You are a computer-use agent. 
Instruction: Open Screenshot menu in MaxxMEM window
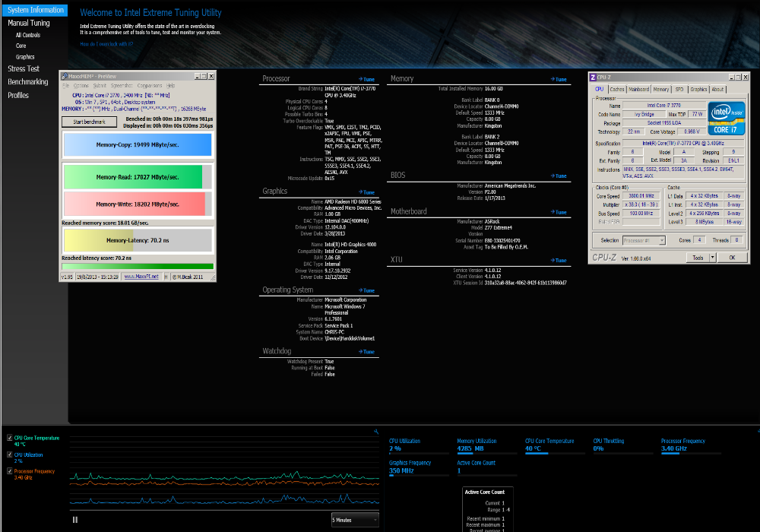pyautogui.click(x=122, y=86)
